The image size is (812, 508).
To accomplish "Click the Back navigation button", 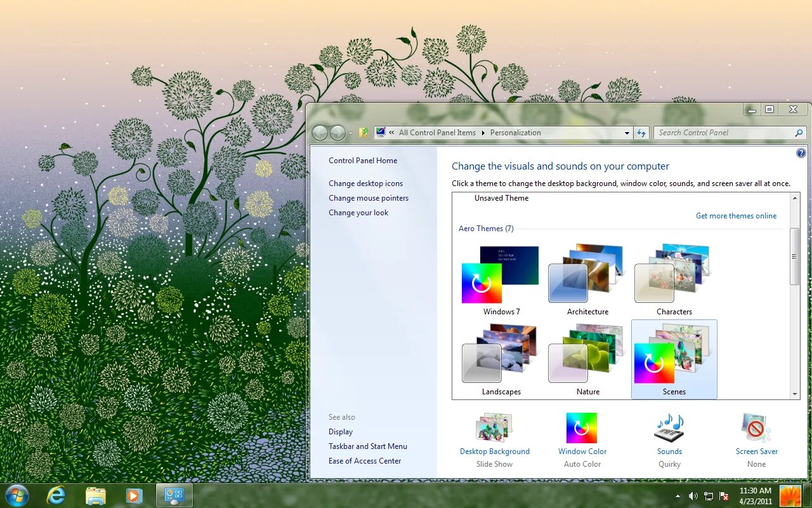I will [320, 133].
